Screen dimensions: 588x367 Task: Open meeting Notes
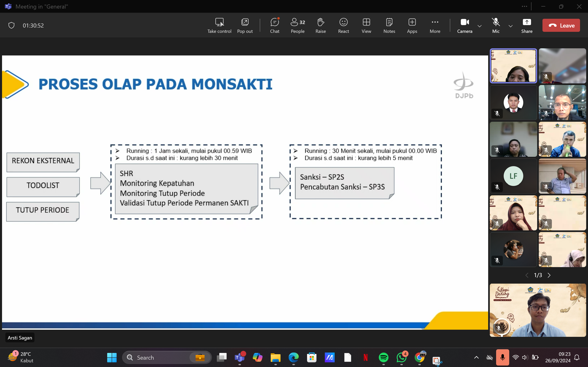(x=389, y=25)
